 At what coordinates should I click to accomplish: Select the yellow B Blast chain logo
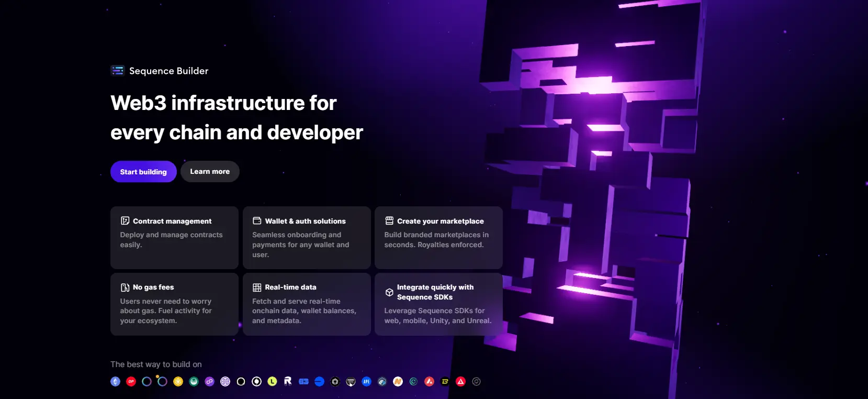tap(445, 382)
